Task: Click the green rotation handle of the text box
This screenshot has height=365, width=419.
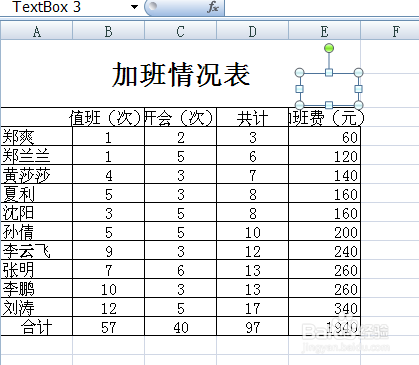Action: [329, 48]
